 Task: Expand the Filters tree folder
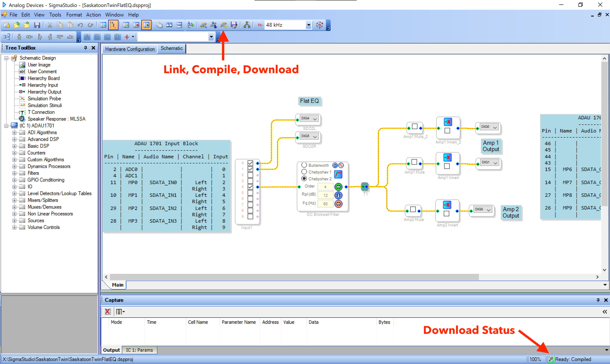click(x=14, y=173)
